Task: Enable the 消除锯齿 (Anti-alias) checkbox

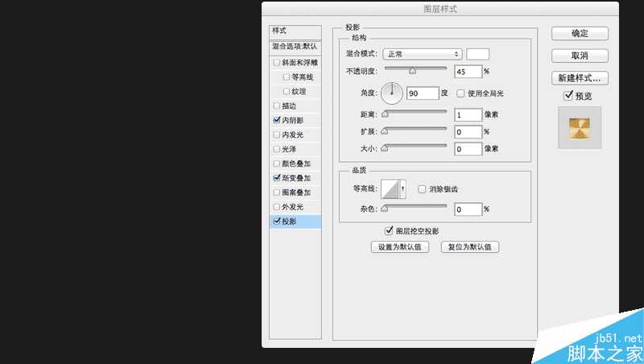Action: click(422, 189)
